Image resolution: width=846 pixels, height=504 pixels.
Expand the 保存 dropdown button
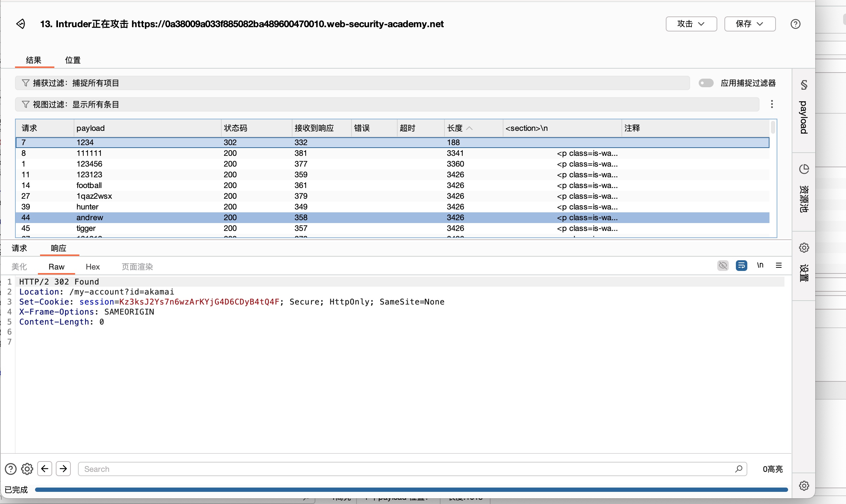(x=749, y=24)
